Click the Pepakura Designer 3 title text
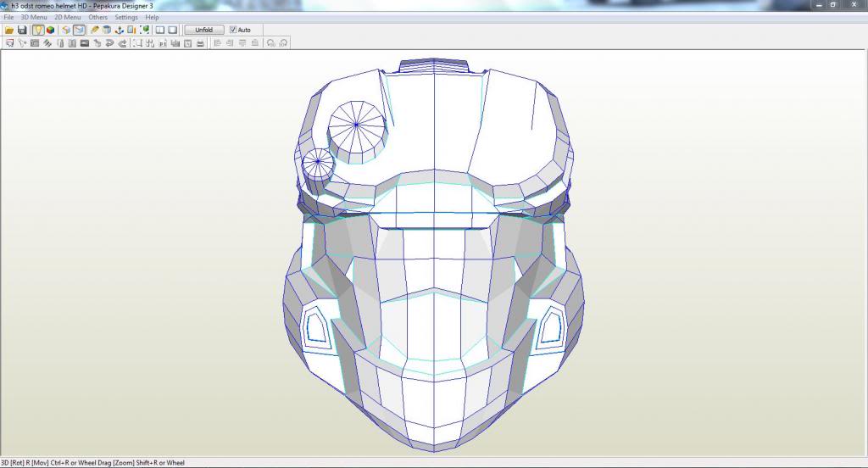The height and width of the screenshot is (468, 868). coord(123,6)
